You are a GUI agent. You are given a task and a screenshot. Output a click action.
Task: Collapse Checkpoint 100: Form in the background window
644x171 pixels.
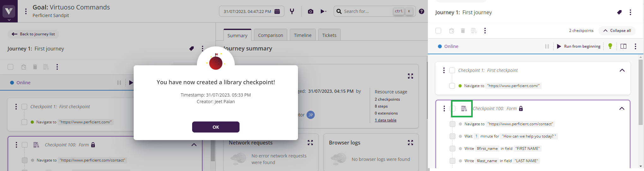click(x=194, y=145)
